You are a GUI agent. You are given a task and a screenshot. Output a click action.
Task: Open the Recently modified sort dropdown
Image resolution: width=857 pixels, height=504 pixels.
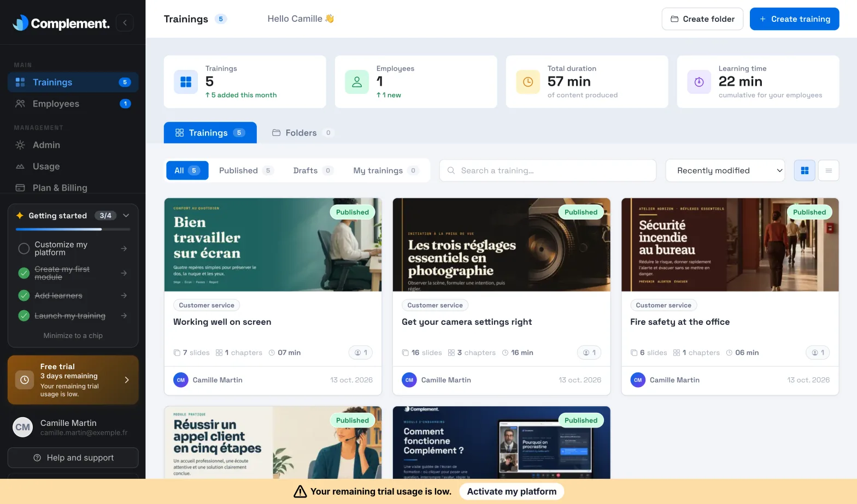click(x=725, y=170)
